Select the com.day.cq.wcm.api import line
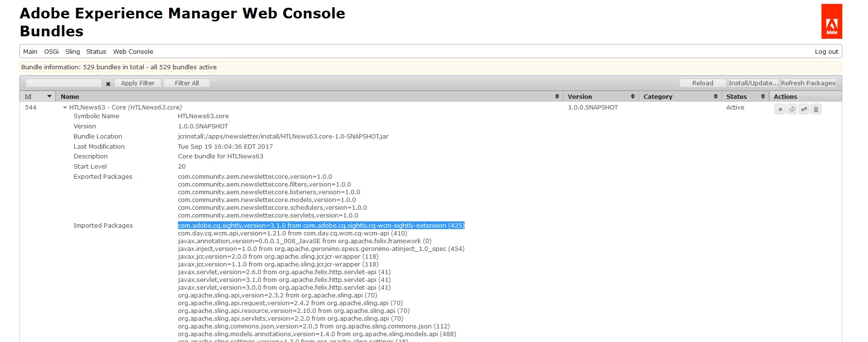 click(292, 233)
